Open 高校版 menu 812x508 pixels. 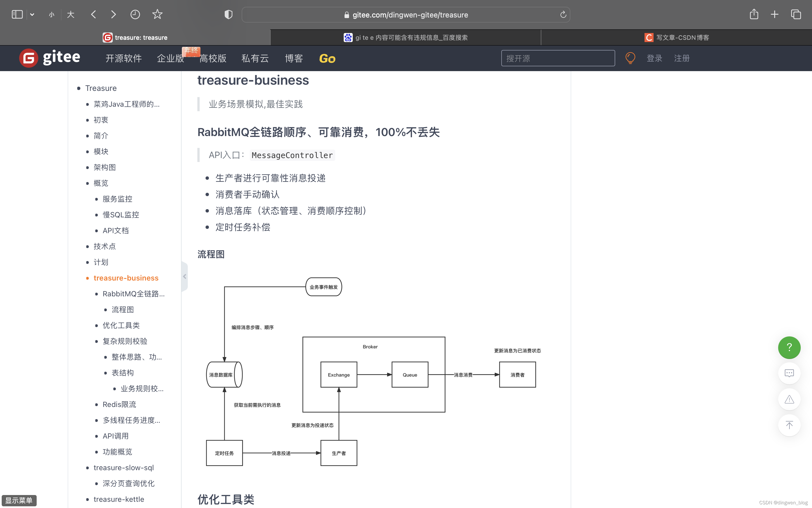pyautogui.click(x=213, y=58)
